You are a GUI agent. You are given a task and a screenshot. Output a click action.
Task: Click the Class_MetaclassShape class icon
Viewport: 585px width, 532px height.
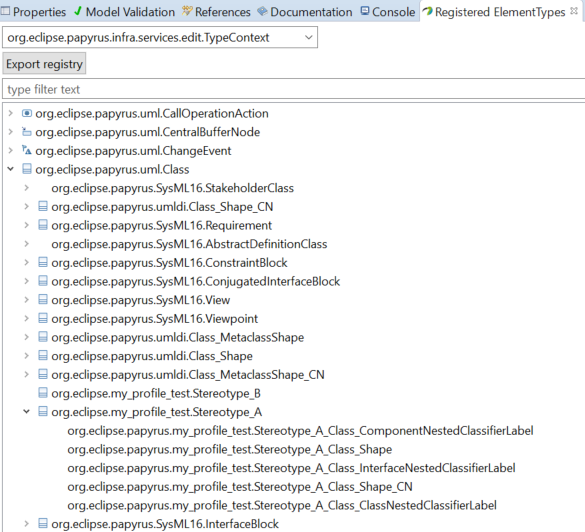43,337
